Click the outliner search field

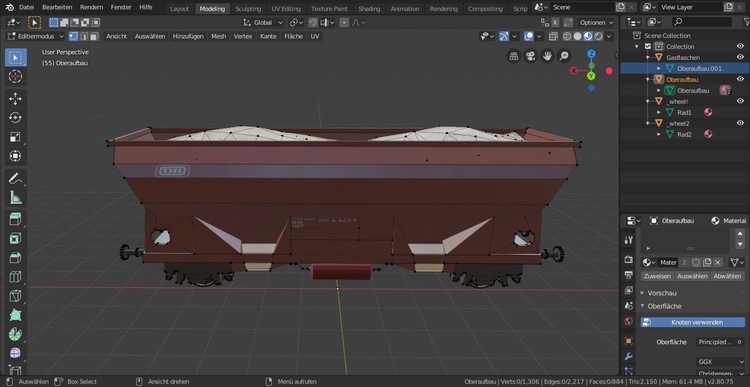point(702,22)
